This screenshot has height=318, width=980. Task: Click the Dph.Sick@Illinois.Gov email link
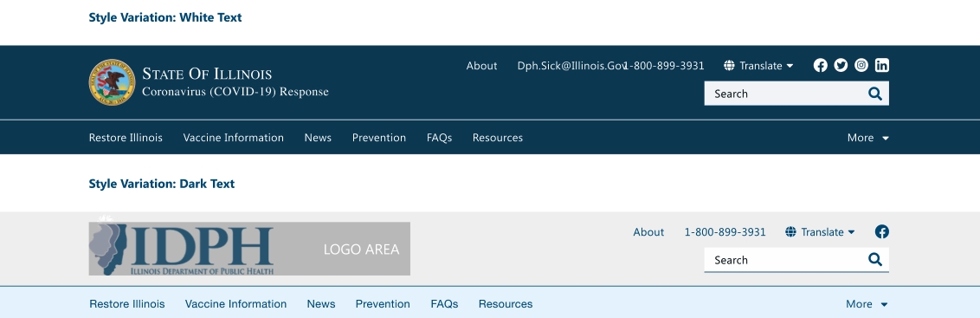tap(571, 66)
